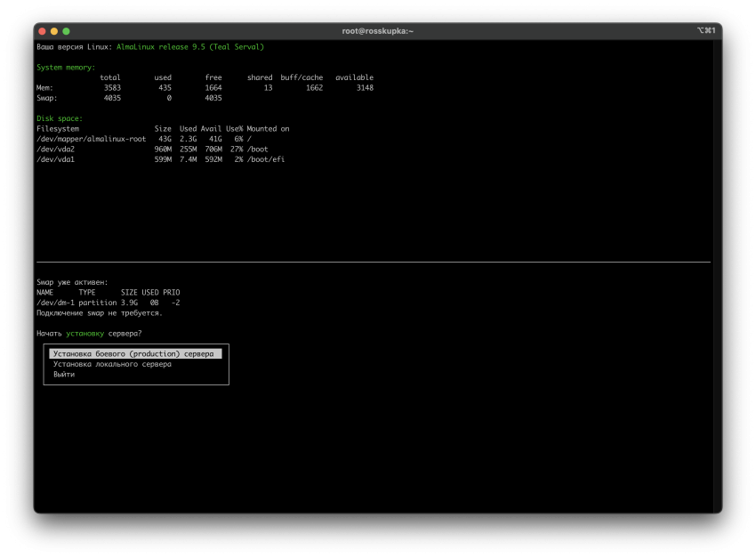Click the 'Disk space:' heading
Screen dimensions: 756x558
coord(60,118)
